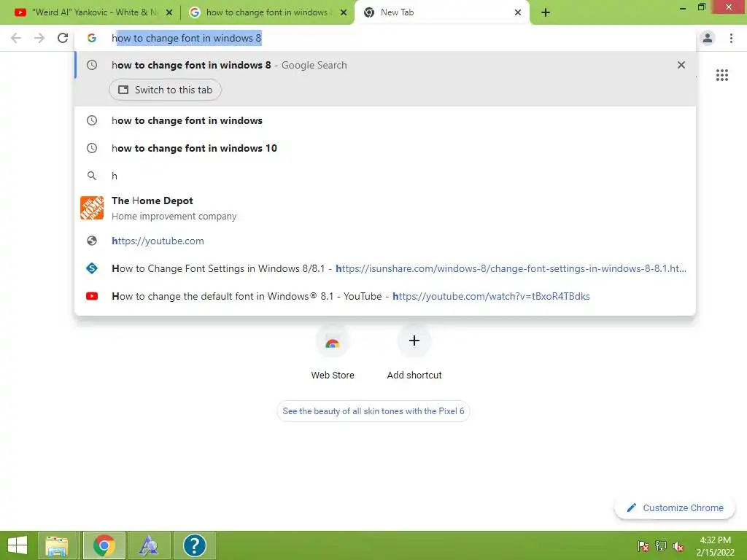Click the iSunshare favicon suggestion icon
This screenshot has height=560, width=747.
pyautogui.click(x=92, y=268)
